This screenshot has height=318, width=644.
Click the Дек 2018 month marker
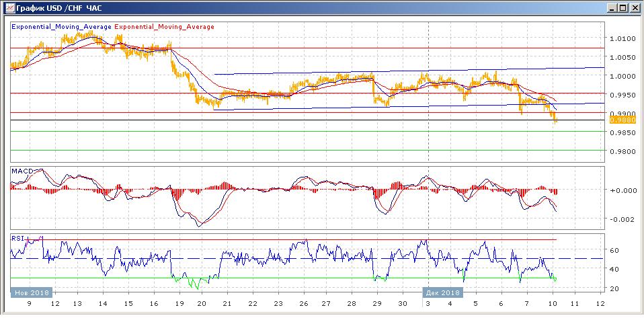click(x=442, y=292)
